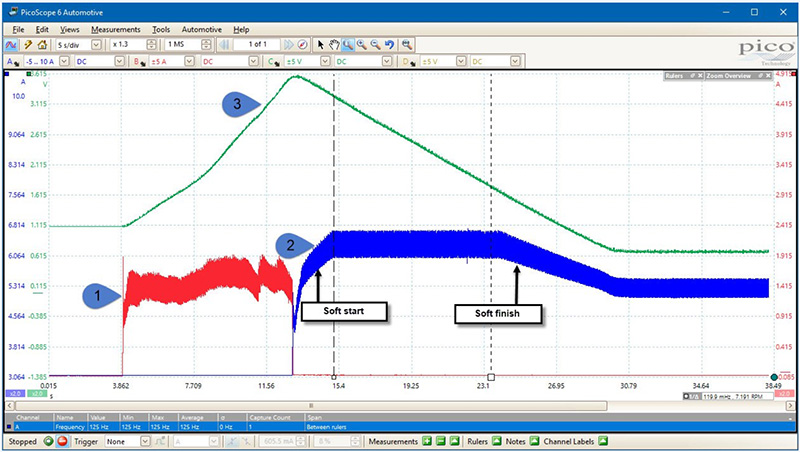800x452 pixels.
Task: Click the 1 of 1 buffer field
Action: coord(258,44)
